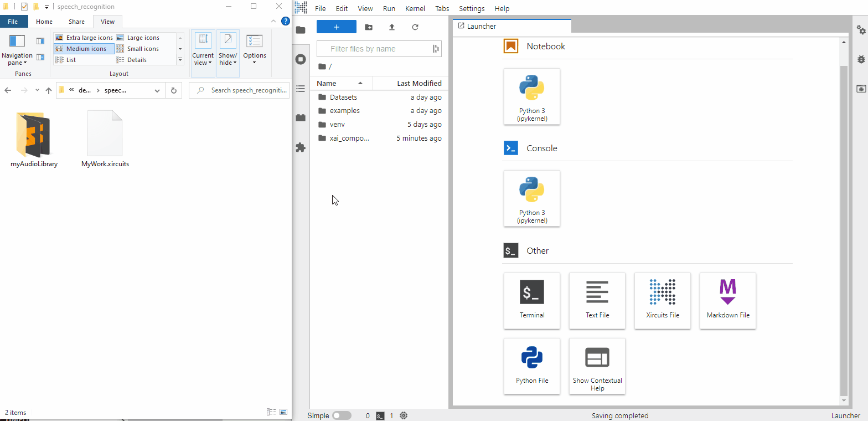The image size is (868, 421).
Task: Select Details layout option in Explorer
Action: [x=136, y=60]
